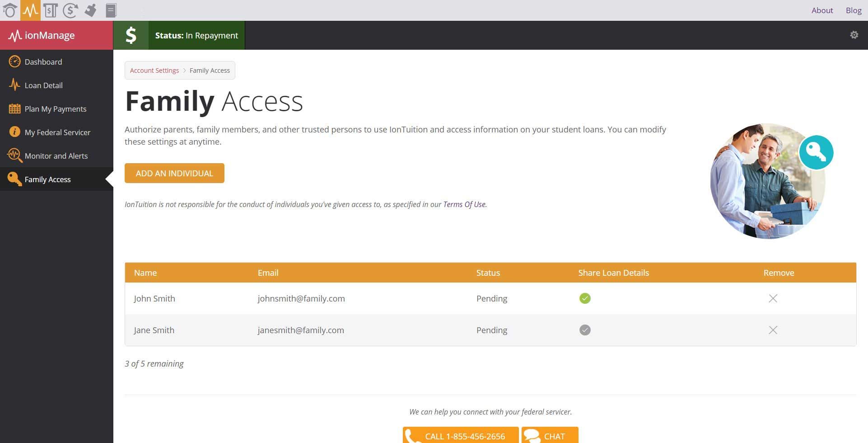Open the puzzle piece icon in top toolbar
The image size is (868, 443).
[x=91, y=10]
